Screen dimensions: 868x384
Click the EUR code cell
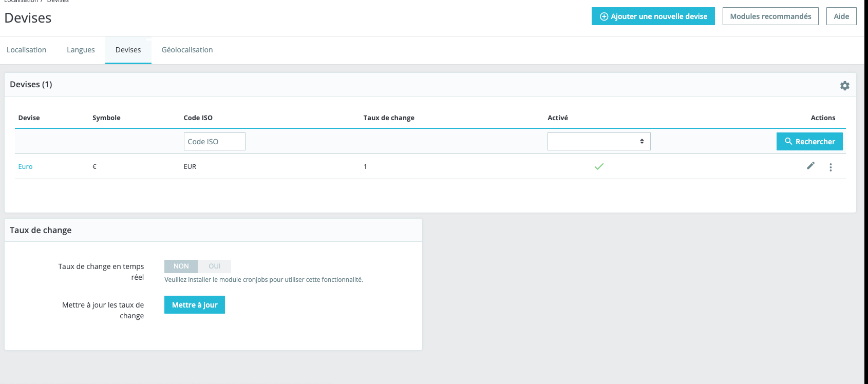[x=190, y=167]
